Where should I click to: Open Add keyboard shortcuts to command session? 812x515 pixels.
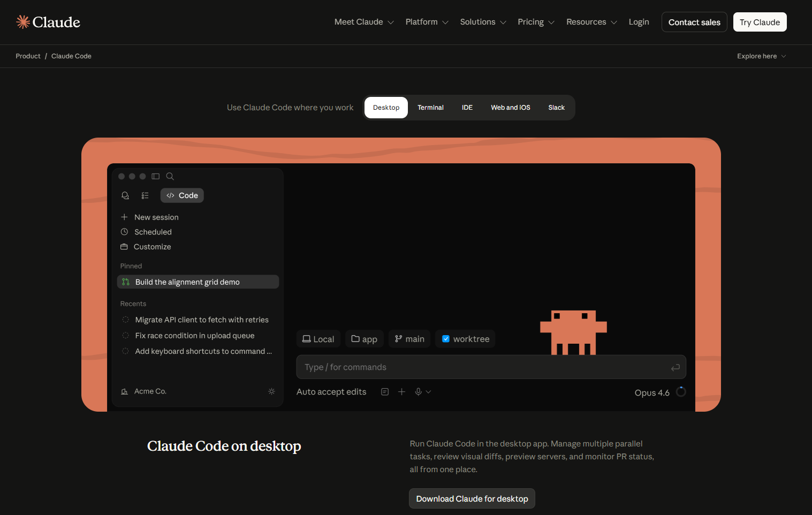click(x=203, y=351)
